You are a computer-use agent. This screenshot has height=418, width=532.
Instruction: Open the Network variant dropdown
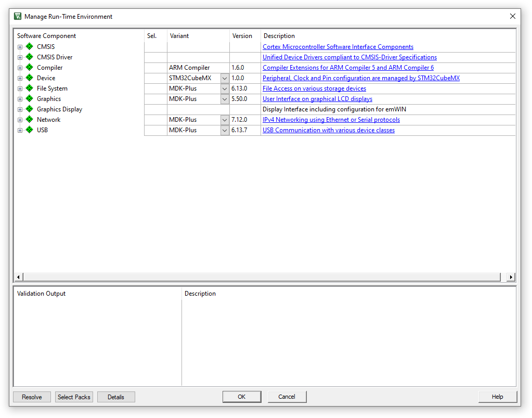(225, 120)
